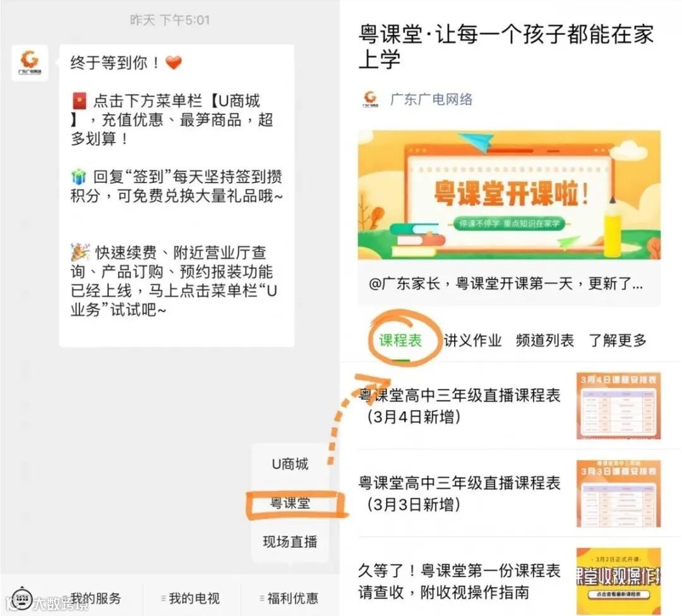Switch to the 课程表 tab
The height and width of the screenshot is (616, 682).
(x=400, y=340)
